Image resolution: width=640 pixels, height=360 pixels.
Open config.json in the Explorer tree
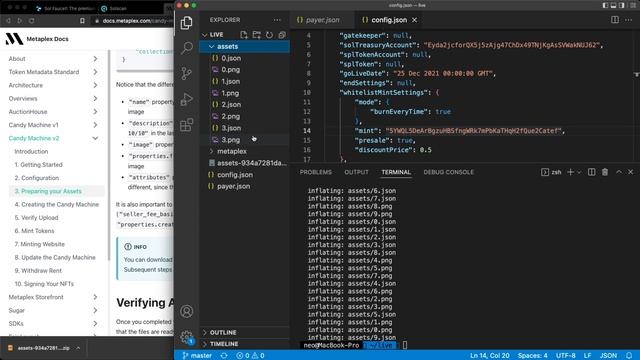click(x=244, y=175)
